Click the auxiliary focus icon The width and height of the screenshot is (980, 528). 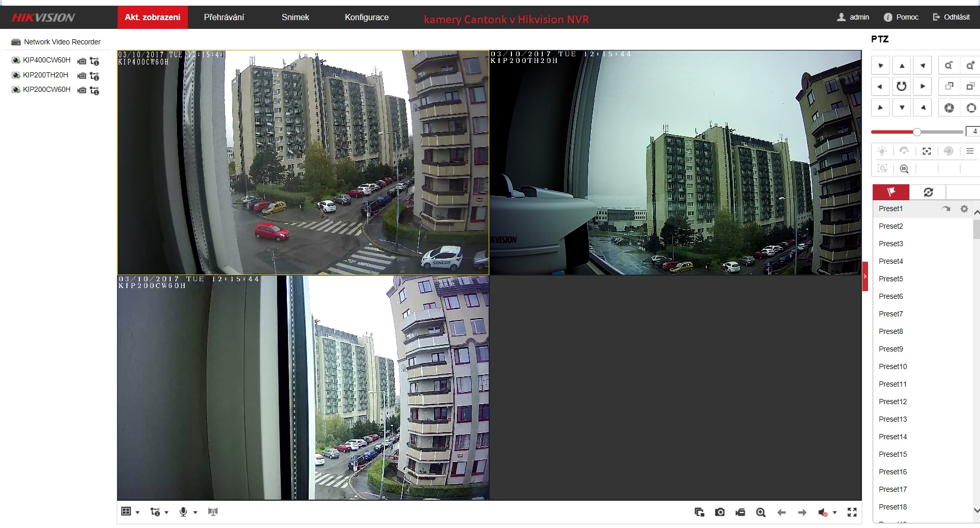[927, 151]
